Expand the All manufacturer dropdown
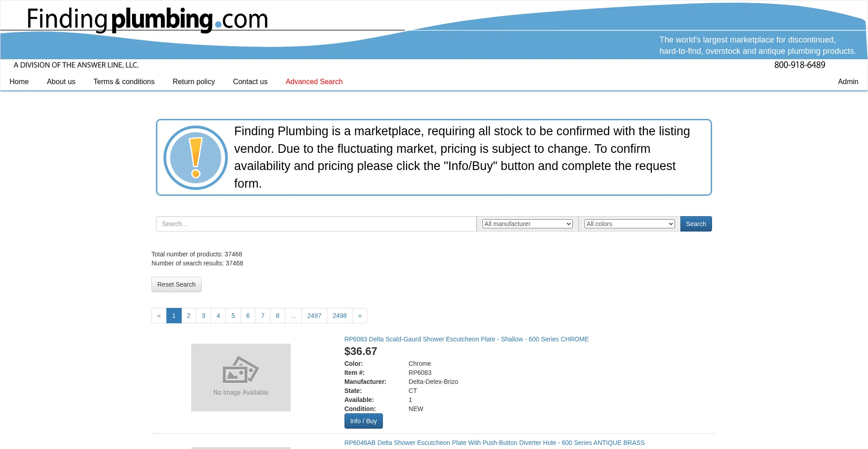The image size is (868, 449). [527, 224]
